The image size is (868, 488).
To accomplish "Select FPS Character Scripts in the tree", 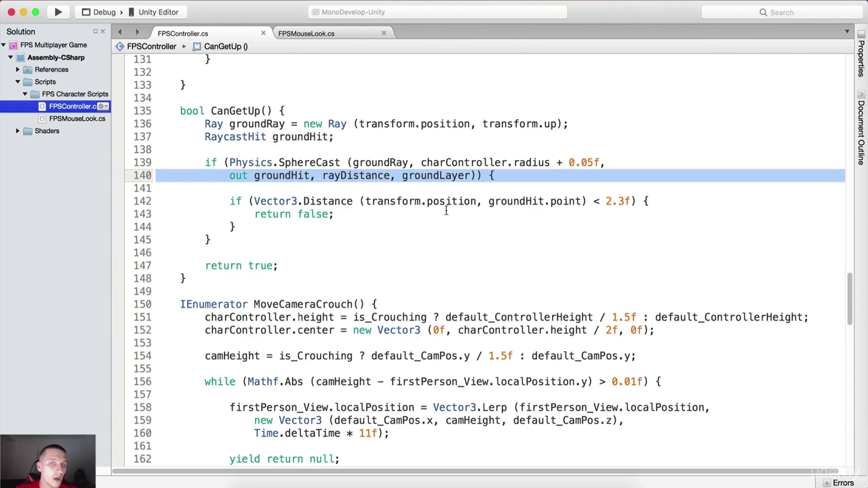I will coord(75,94).
